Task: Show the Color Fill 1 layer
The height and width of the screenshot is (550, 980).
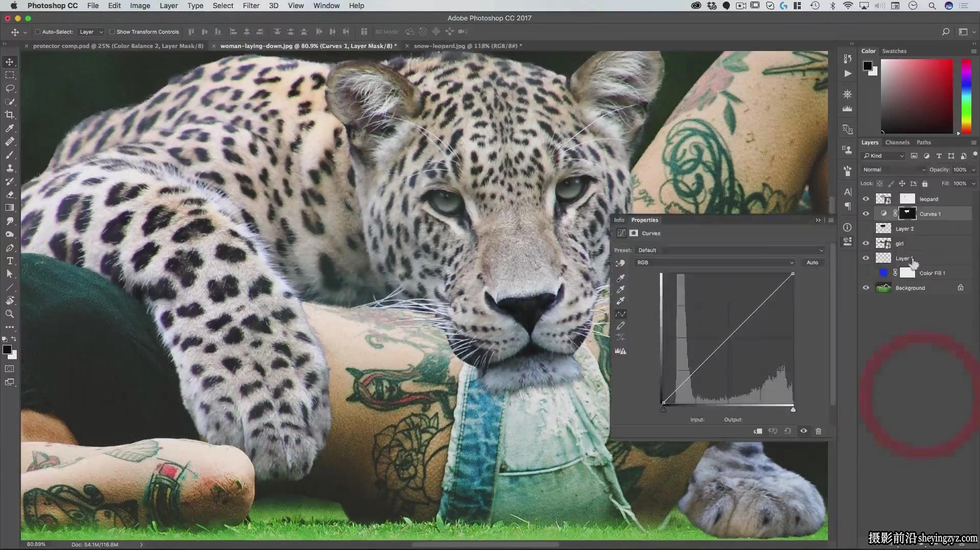Action: click(x=866, y=273)
